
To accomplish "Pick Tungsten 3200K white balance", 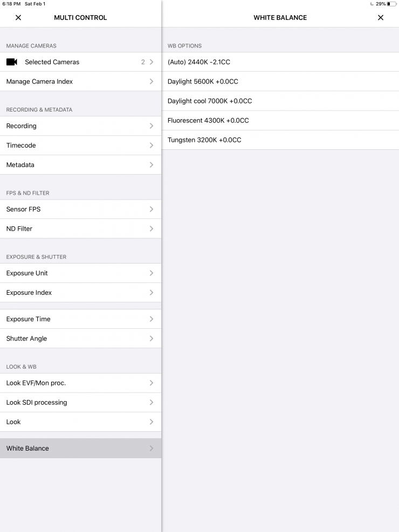I will [204, 140].
